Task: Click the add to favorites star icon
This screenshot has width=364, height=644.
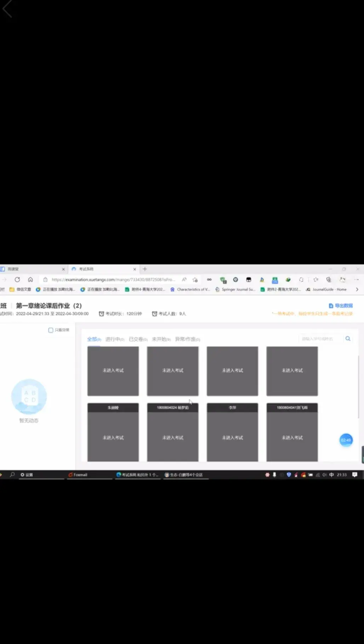Action: (x=195, y=280)
